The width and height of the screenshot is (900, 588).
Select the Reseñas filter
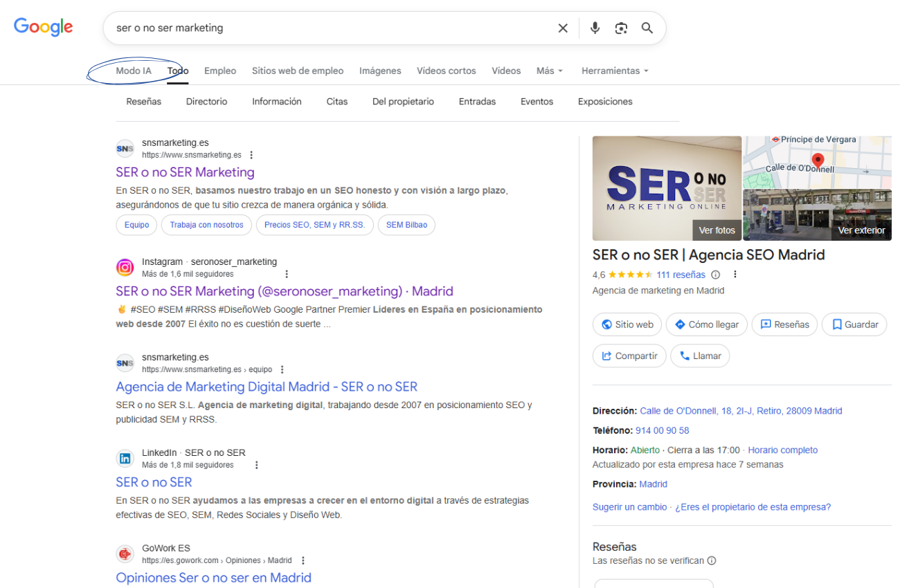pos(144,102)
